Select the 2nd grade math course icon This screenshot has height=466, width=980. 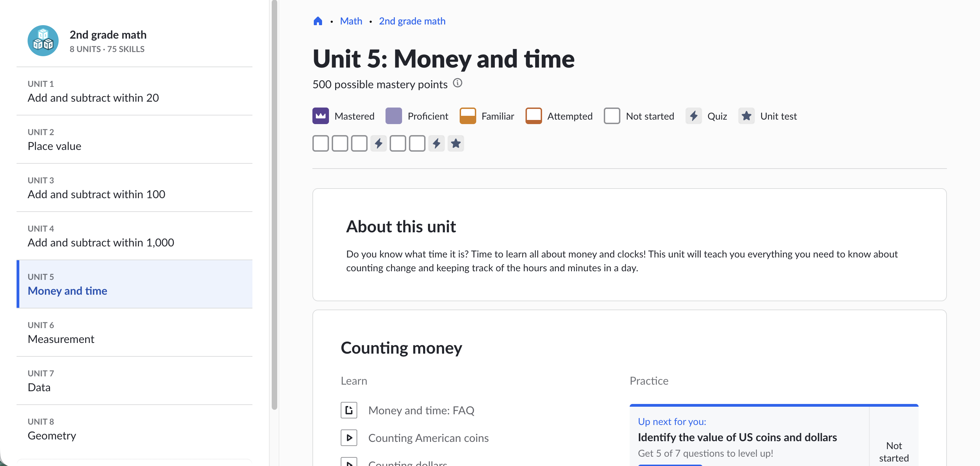click(x=43, y=40)
